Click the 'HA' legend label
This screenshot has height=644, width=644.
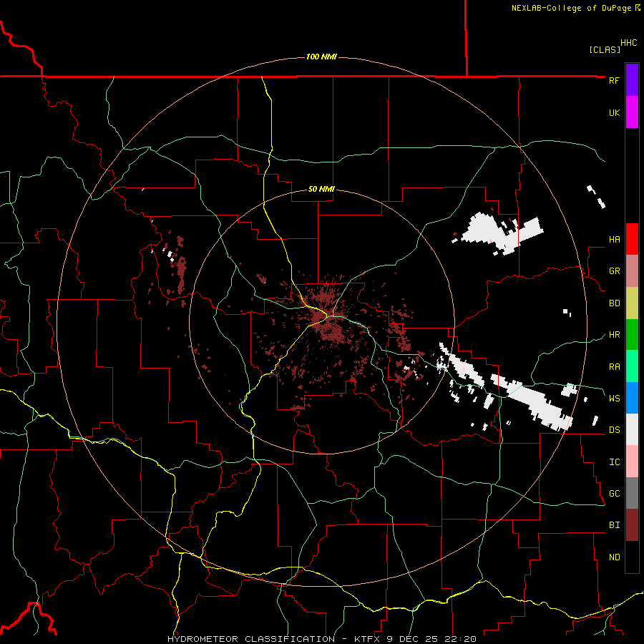point(614,239)
